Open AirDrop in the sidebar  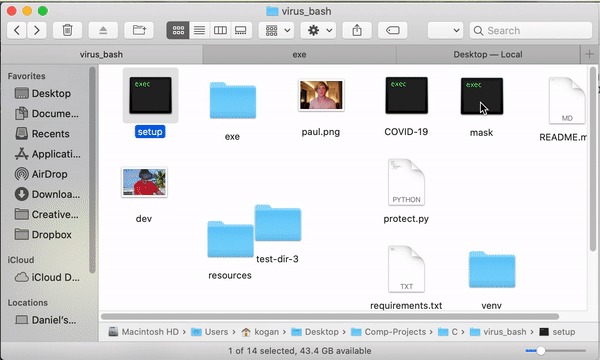[41, 174]
